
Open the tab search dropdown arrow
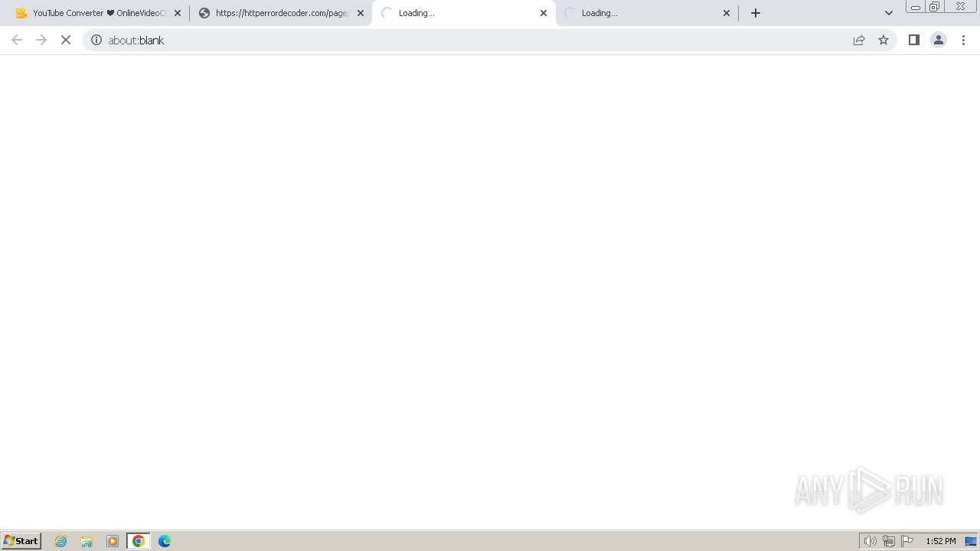pos(889,13)
